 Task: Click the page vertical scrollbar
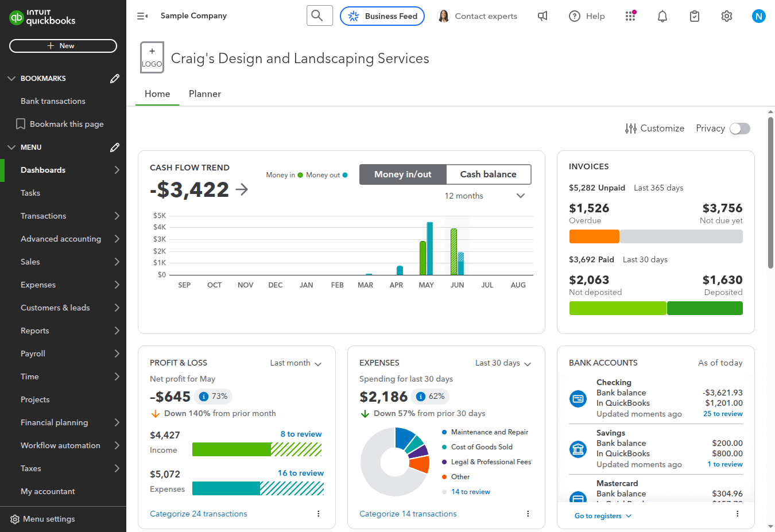point(770,192)
